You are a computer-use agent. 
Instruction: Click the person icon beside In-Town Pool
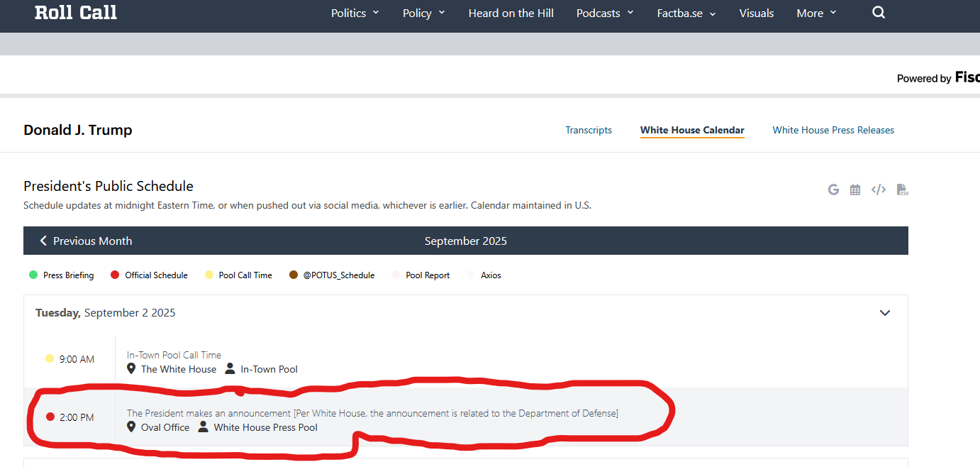coord(230,369)
